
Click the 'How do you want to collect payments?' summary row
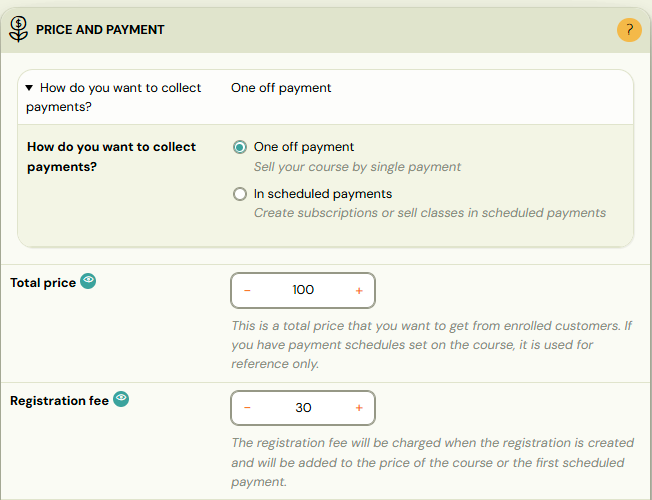pyautogui.click(x=326, y=97)
